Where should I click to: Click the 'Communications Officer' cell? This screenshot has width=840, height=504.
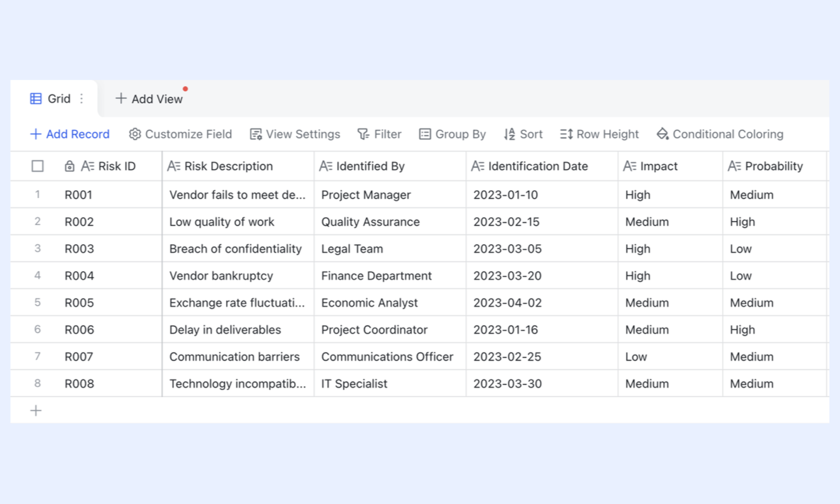point(390,357)
